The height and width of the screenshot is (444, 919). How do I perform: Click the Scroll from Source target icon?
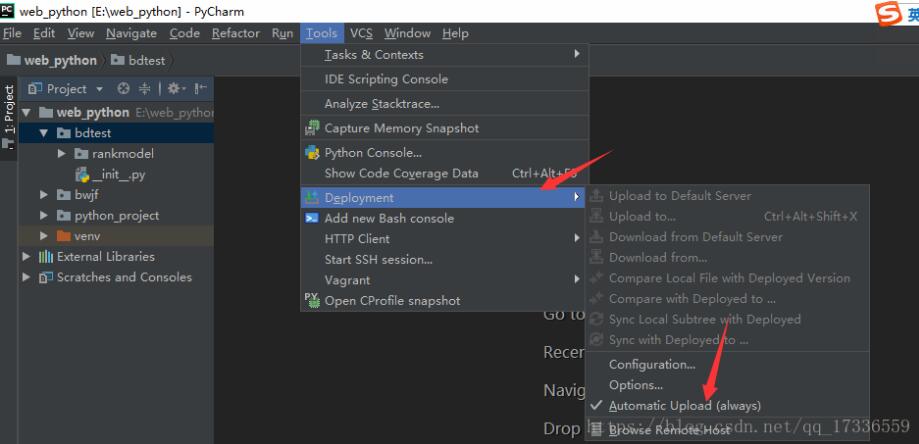coord(124,89)
